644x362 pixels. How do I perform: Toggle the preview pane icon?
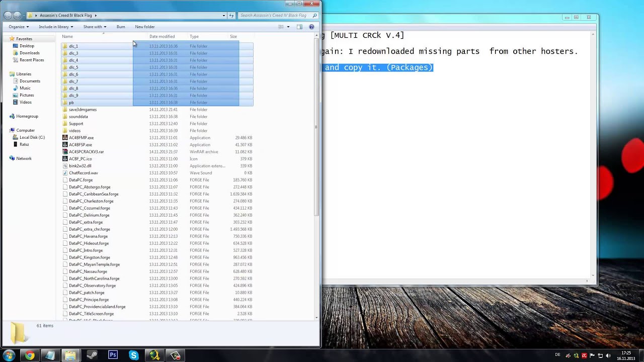[x=299, y=27]
